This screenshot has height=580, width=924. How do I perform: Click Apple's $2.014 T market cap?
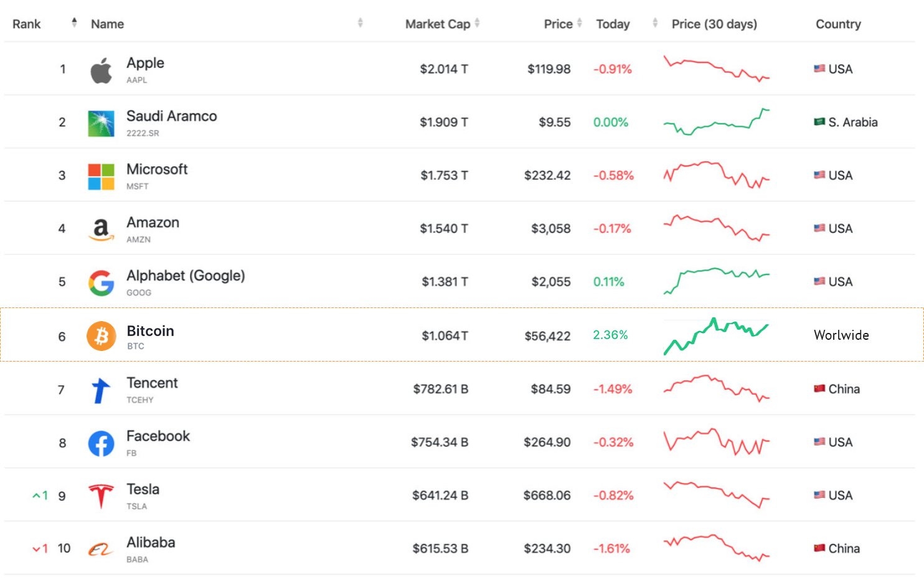[x=444, y=69]
